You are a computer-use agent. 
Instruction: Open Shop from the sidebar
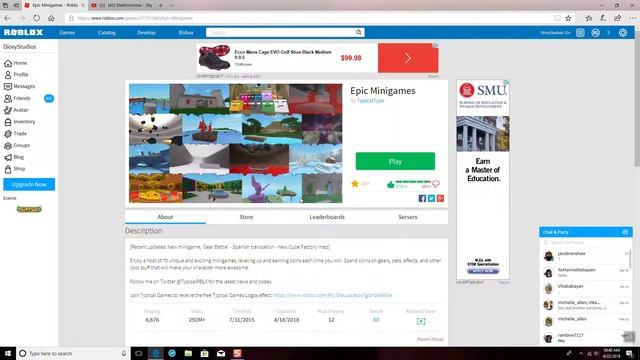click(14, 169)
